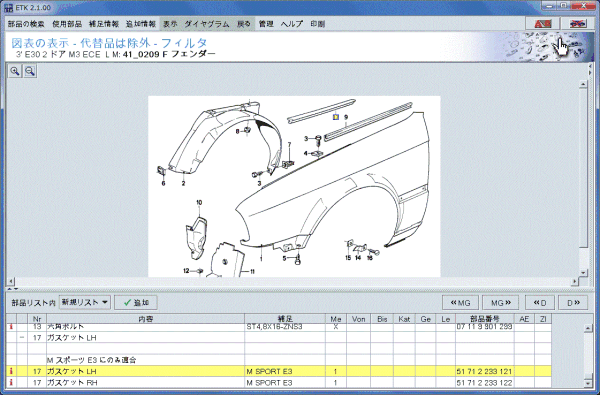Open the 使用部品 menu
600x395 pixels.
point(67,24)
